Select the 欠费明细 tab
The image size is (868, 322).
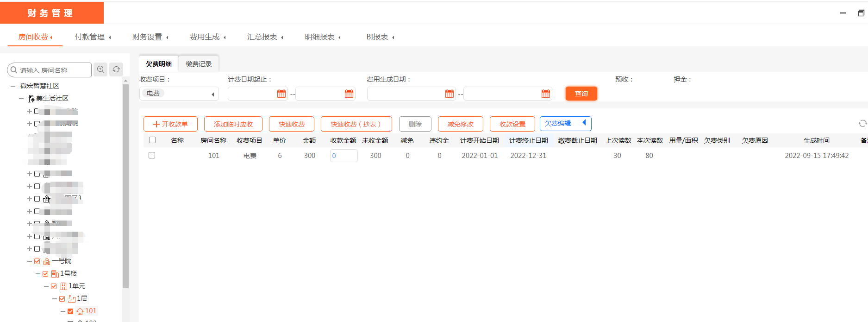tap(159, 64)
